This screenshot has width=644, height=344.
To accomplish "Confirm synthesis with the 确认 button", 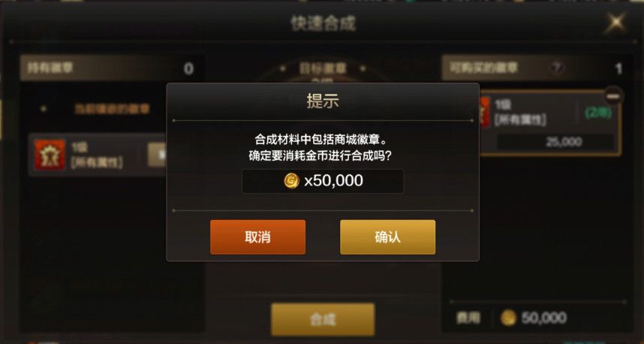I will tap(387, 237).
